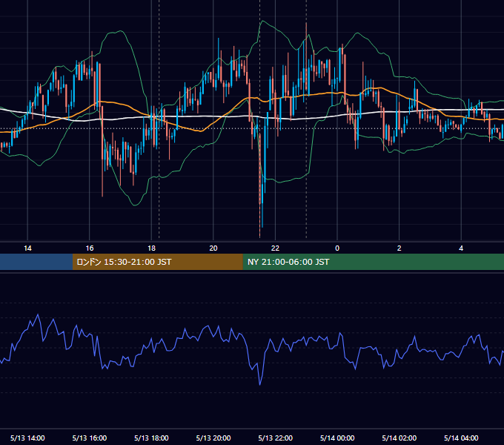Click the 5/13 16:00 indicator time label
This screenshot has height=445, width=504.
click(x=90, y=438)
